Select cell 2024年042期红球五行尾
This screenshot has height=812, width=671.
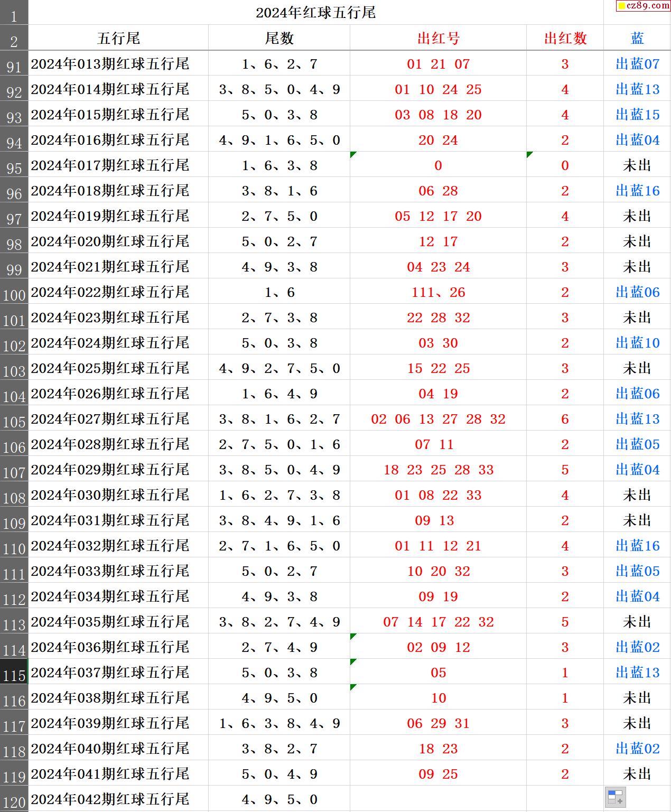point(110,799)
